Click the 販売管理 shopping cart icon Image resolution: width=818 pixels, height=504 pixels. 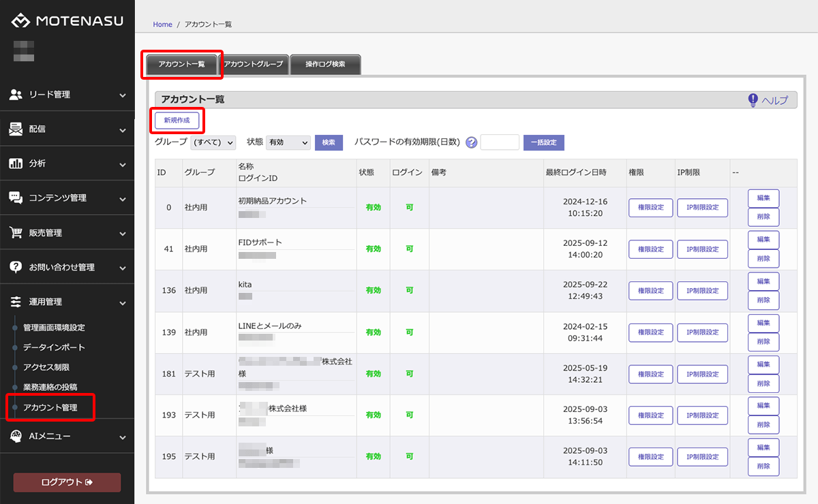(x=16, y=233)
